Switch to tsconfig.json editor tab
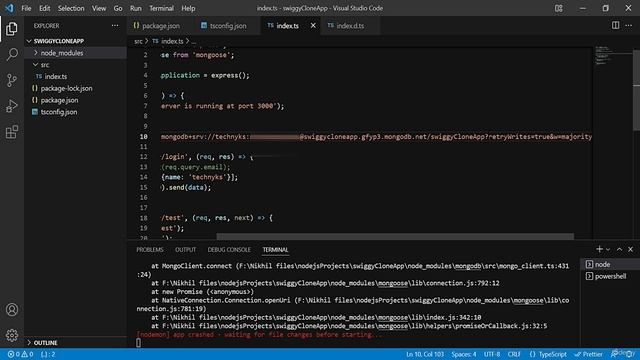 click(228, 26)
